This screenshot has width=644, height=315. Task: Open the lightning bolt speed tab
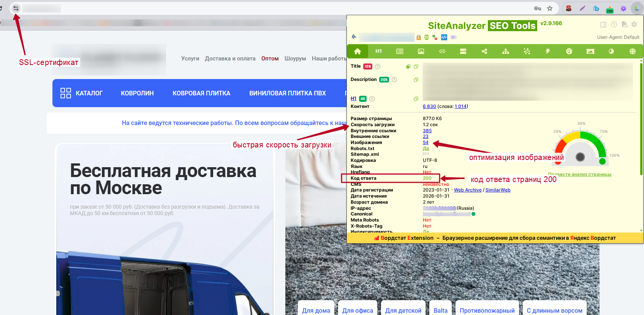pos(548,51)
